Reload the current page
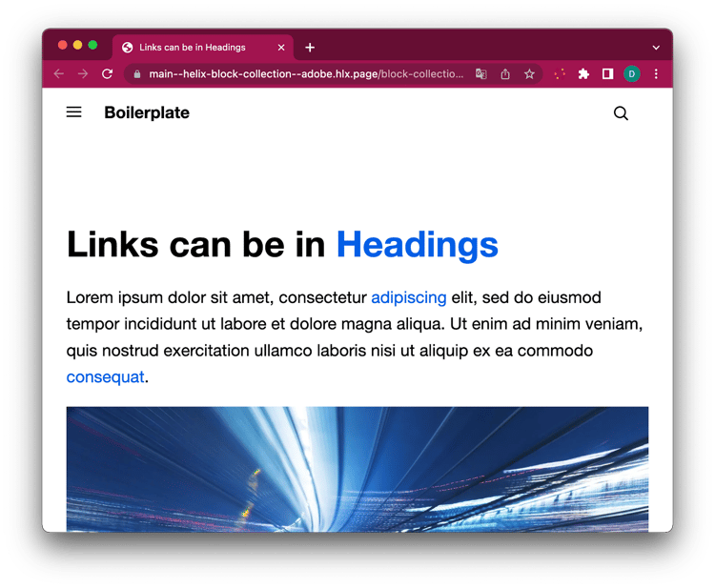The height and width of the screenshot is (588, 715). pyautogui.click(x=108, y=73)
